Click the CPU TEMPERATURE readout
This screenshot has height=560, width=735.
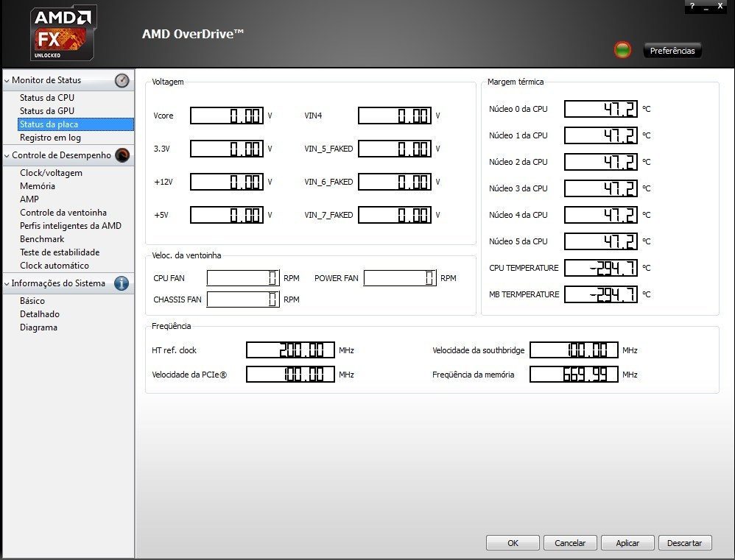pos(601,269)
